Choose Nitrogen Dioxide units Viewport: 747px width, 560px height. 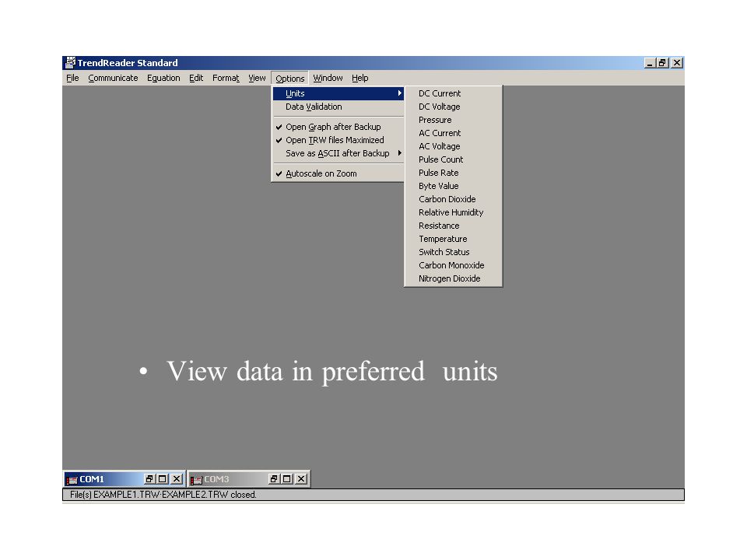(453, 278)
